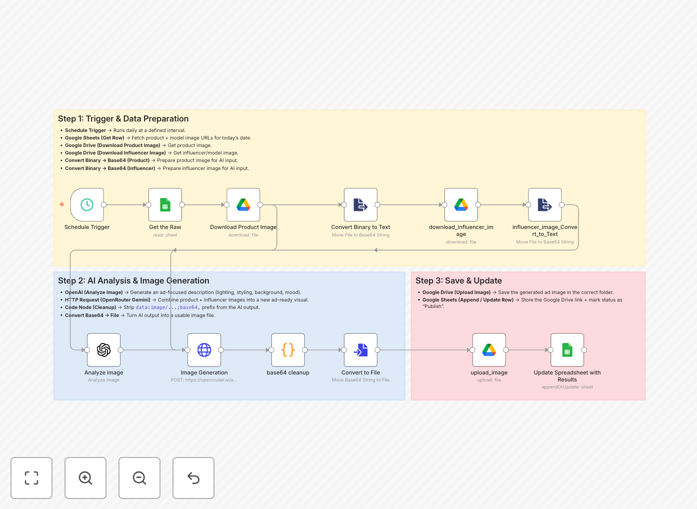The height and width of the screenshot is (509, 697).
Task: Click the Download Product Image label
Action: [x=243, y=227]
